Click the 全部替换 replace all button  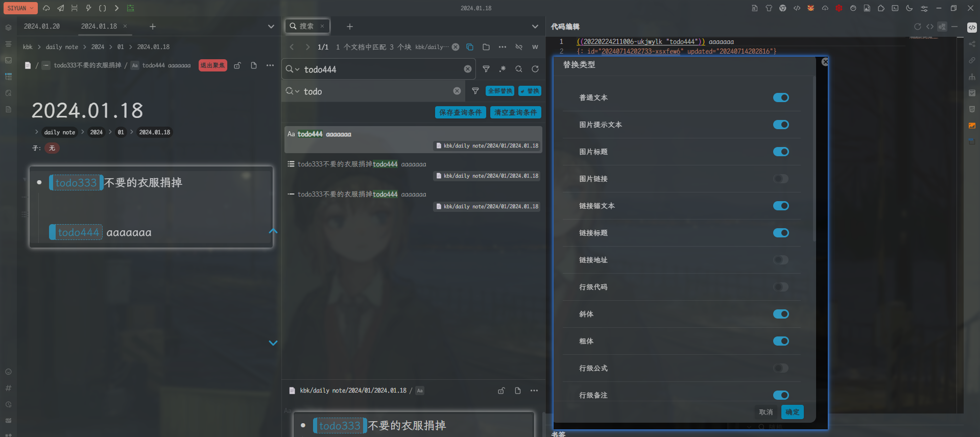[500, 91]
